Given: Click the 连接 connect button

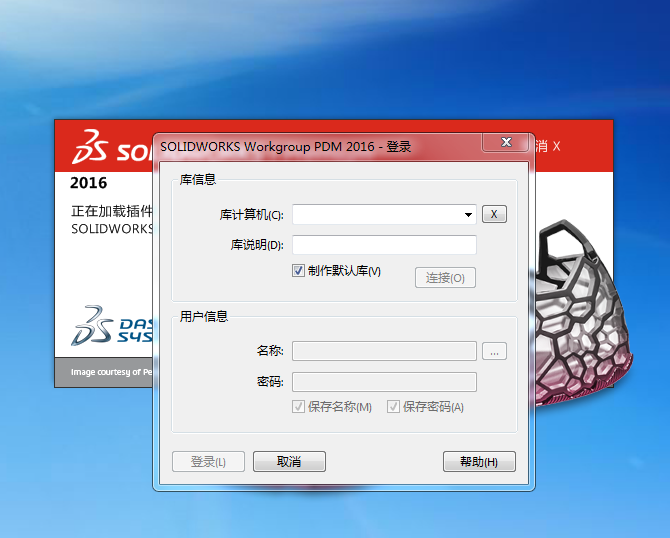Looking at the screenshot, I should (445, 278).
